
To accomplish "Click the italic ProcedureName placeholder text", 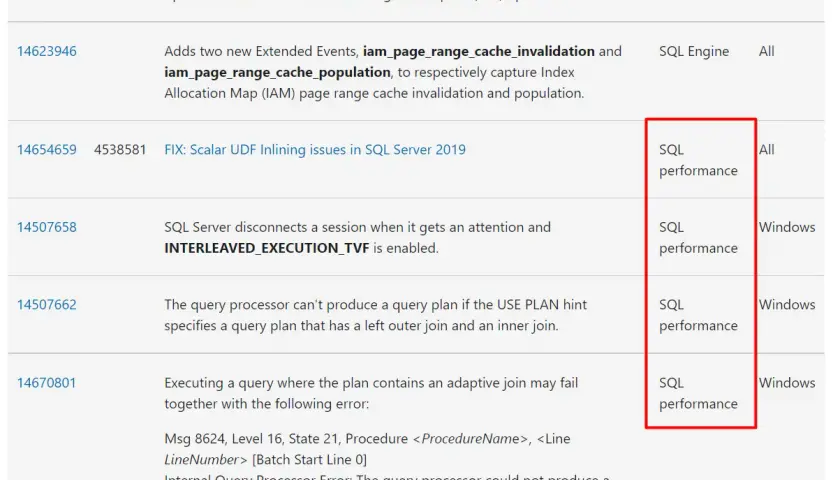I will click(470, 439).
